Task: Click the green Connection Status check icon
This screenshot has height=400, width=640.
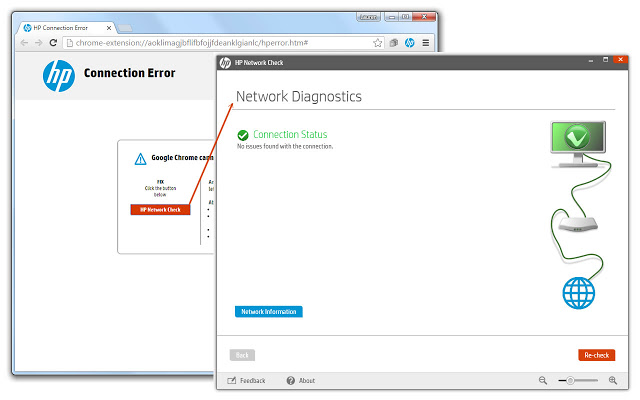Action: coord(243,135)
